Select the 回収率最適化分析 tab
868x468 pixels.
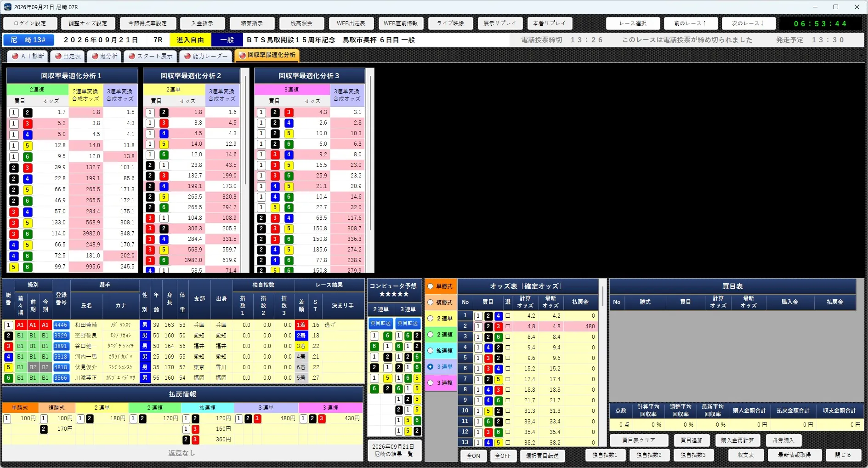[267, 55]
